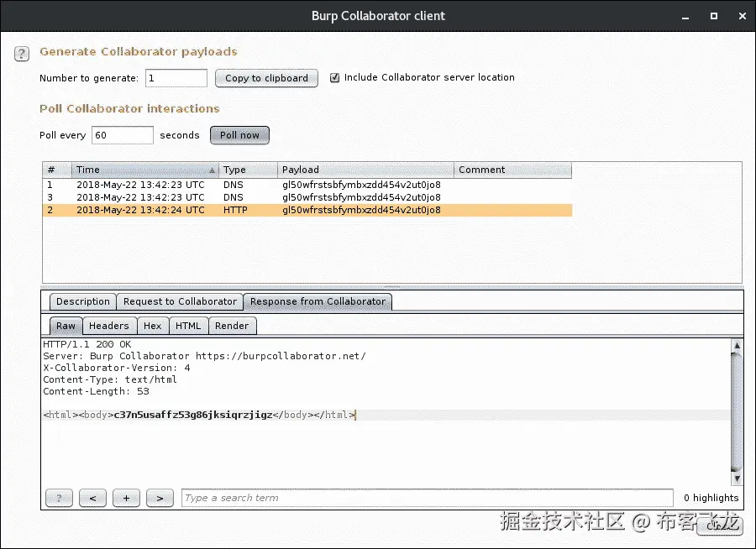Switch to Request to Collaborator tab

(180, 301)
